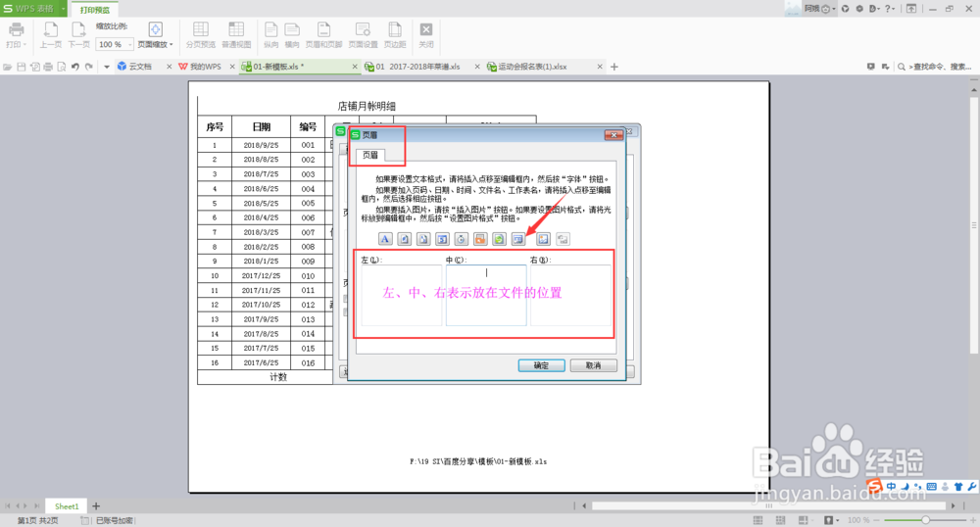Image resolution: width=980 pixels, height=527 pixels.
Task: Adjust the zoom slider in status bar
Action: (x=926, y=520)
